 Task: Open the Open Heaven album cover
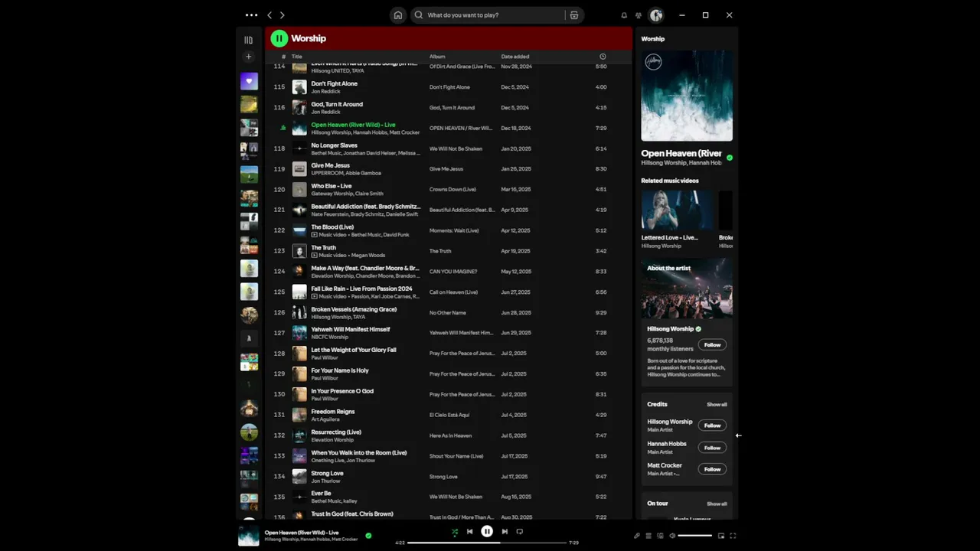[x=687, y=96]
